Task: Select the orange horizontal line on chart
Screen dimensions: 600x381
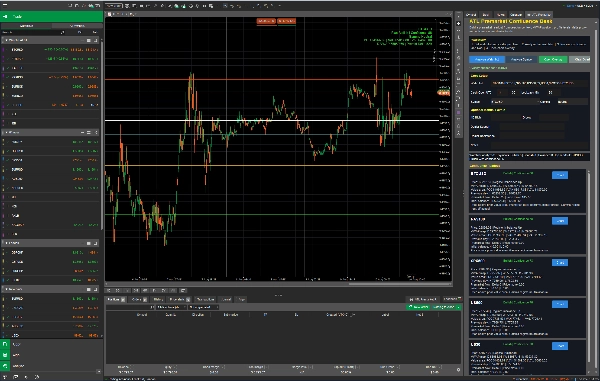Action: tap(272, 80)
